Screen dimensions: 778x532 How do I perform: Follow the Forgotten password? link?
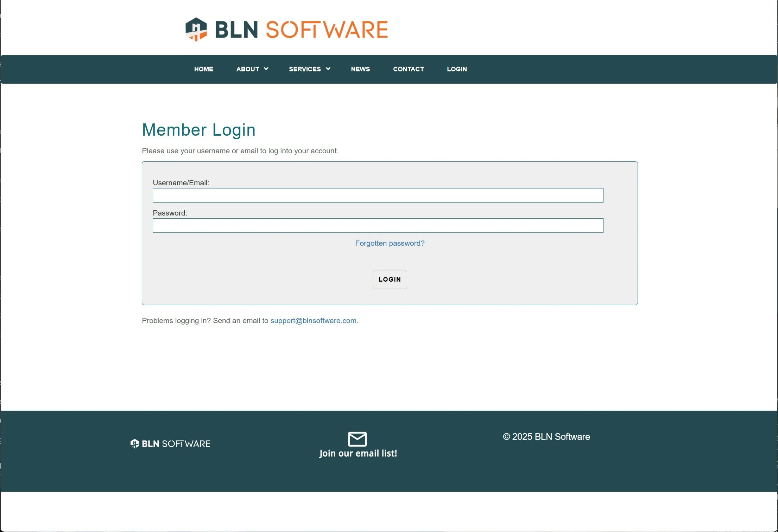(390, 243)
